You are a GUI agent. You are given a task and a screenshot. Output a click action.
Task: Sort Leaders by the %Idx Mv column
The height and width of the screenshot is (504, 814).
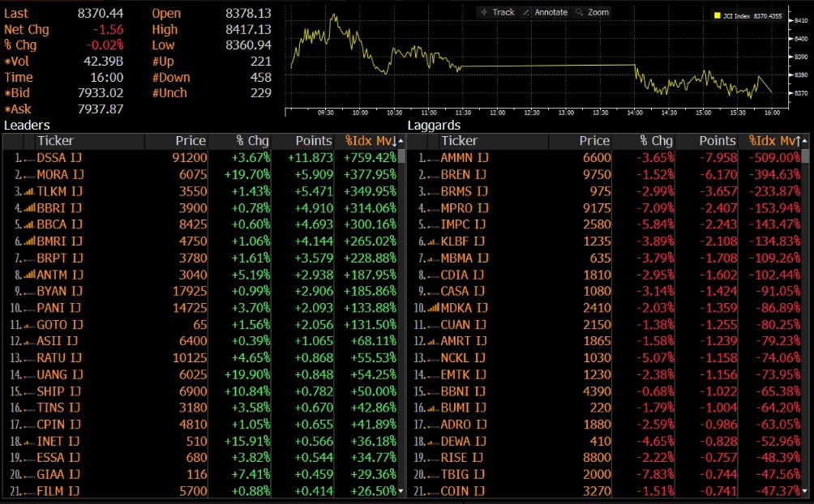coord(369,141)
